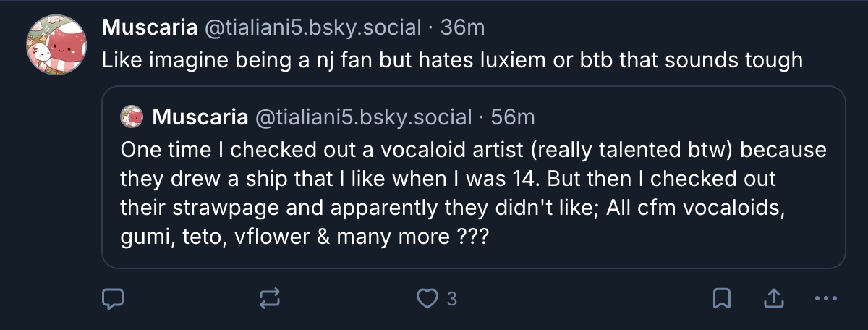Like the post with the heart icon
Viewport: 868px width, 330px height.
[x=430, y=298]
